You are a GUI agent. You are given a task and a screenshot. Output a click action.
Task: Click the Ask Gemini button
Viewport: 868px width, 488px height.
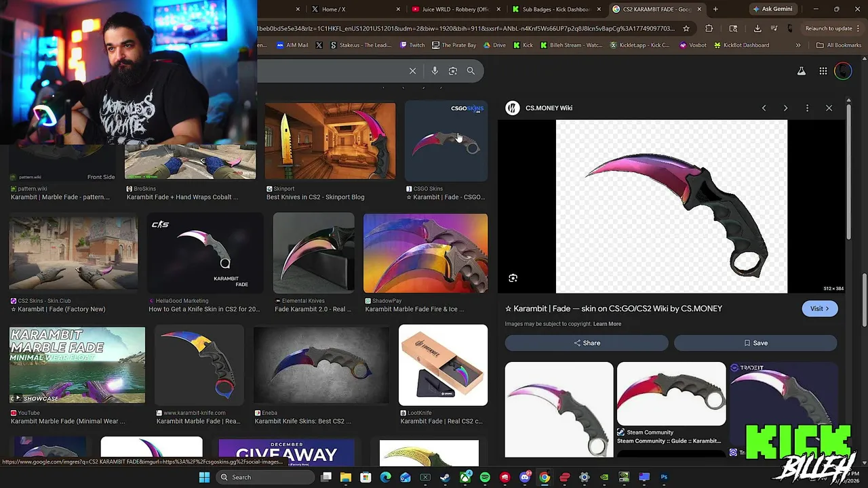point(772,9)
